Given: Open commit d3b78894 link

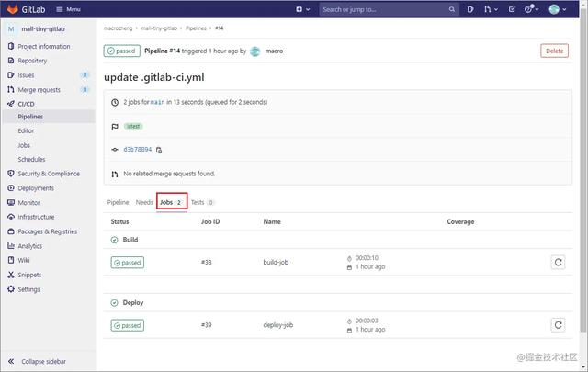Looking at the screenshot, I should point(138,149).
